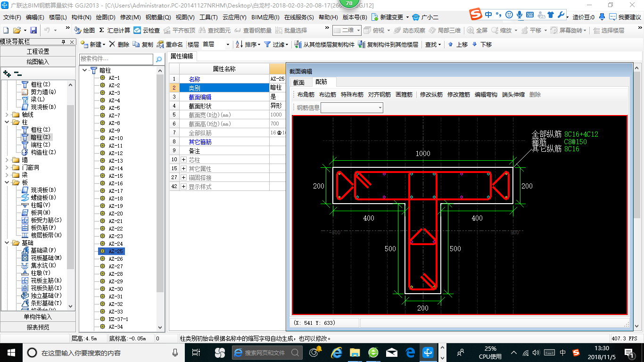Switch to the 截面 tab
The height and width of the screenshot is (362, 644).
point(298,82)
